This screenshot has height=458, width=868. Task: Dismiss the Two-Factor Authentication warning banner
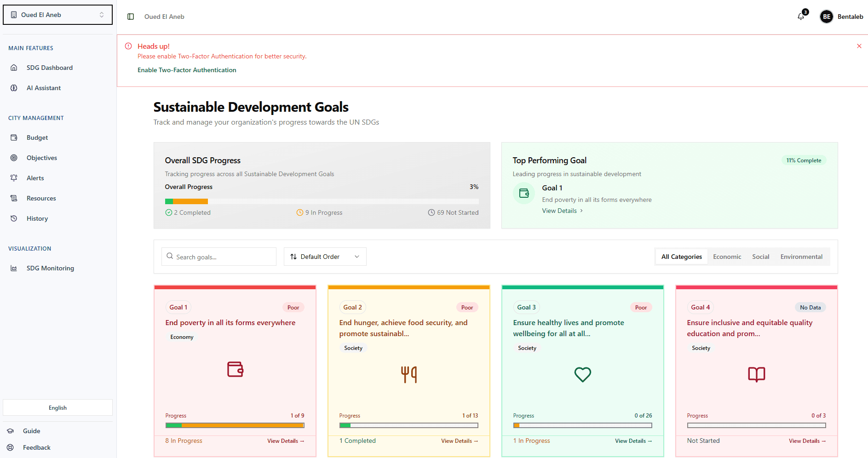click(x=859, y=46)
